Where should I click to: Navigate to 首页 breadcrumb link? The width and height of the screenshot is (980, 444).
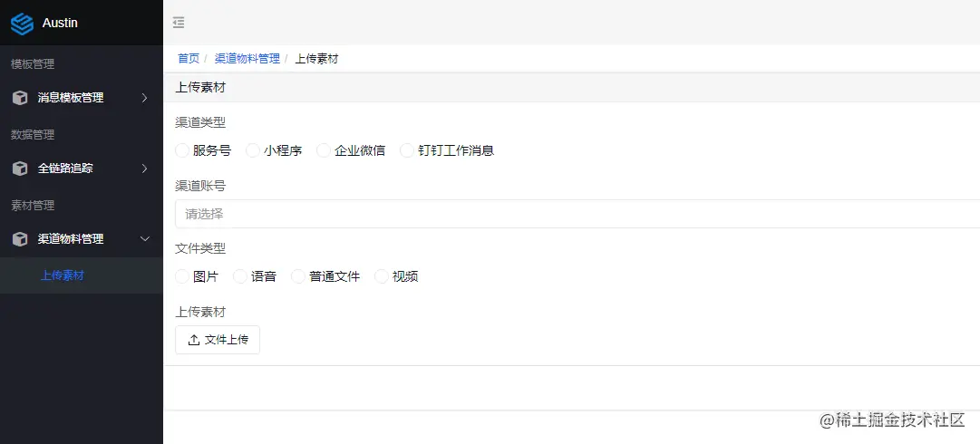click(189, 59)
